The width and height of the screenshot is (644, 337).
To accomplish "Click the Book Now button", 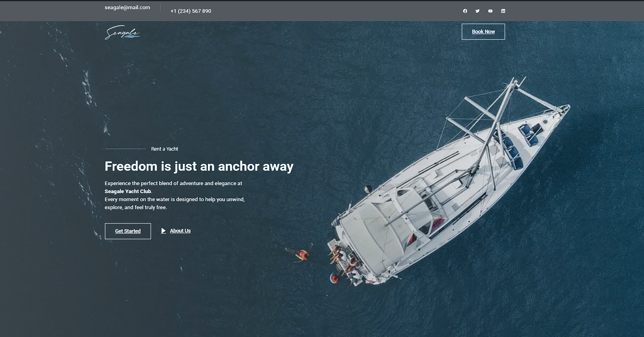I will click(483, 32).
